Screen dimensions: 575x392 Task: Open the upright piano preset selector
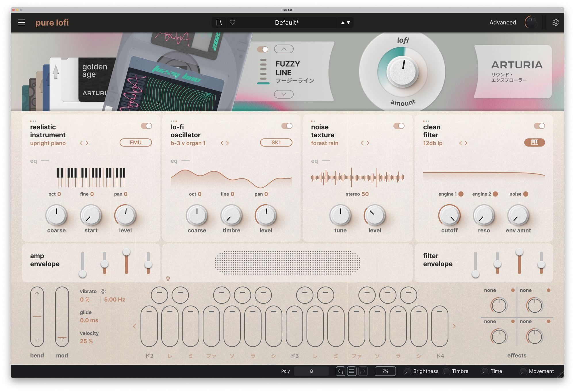(x=48, y=143)
